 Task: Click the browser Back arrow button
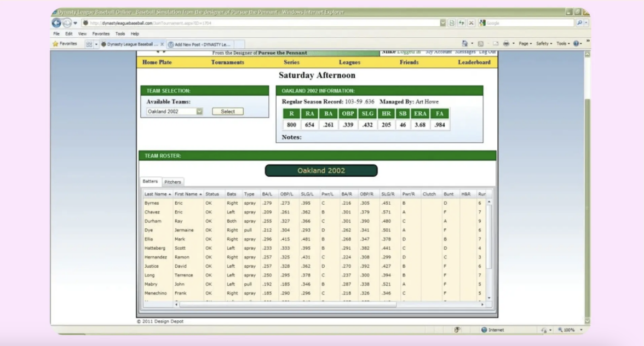pyautogui.click(x=56, y=23)
